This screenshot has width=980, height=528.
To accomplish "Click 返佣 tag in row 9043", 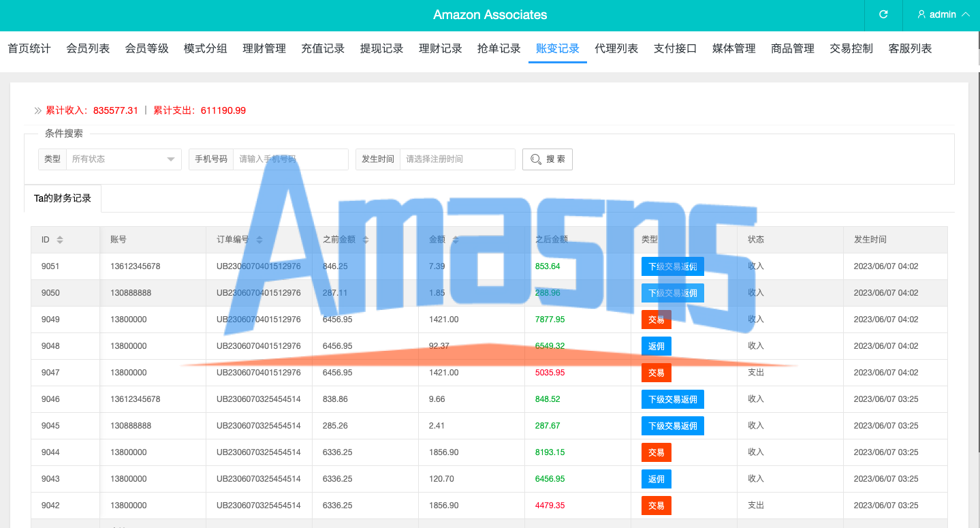I will tap(657, 479).
